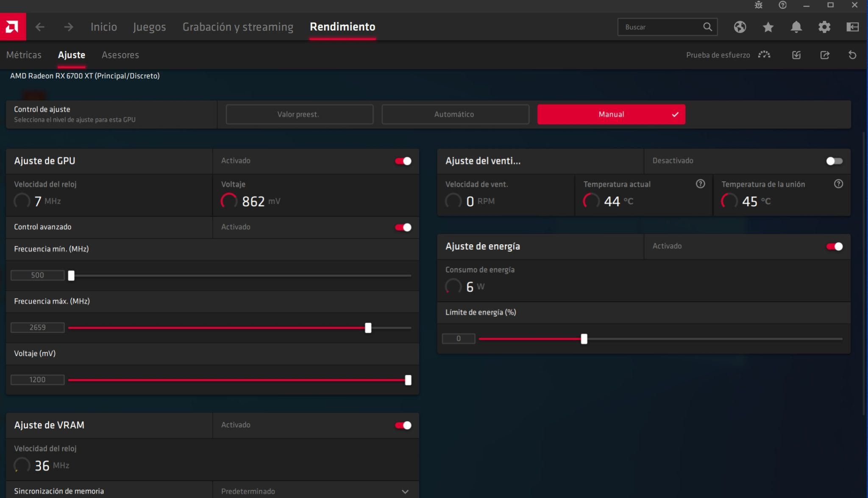Switch to the Métricas tab

point(24,55)
